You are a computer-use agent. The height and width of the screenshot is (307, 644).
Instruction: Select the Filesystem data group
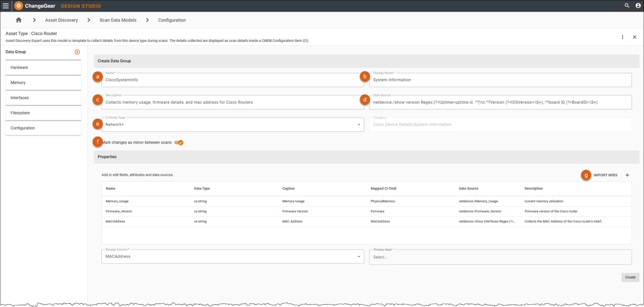coord(43,113)
